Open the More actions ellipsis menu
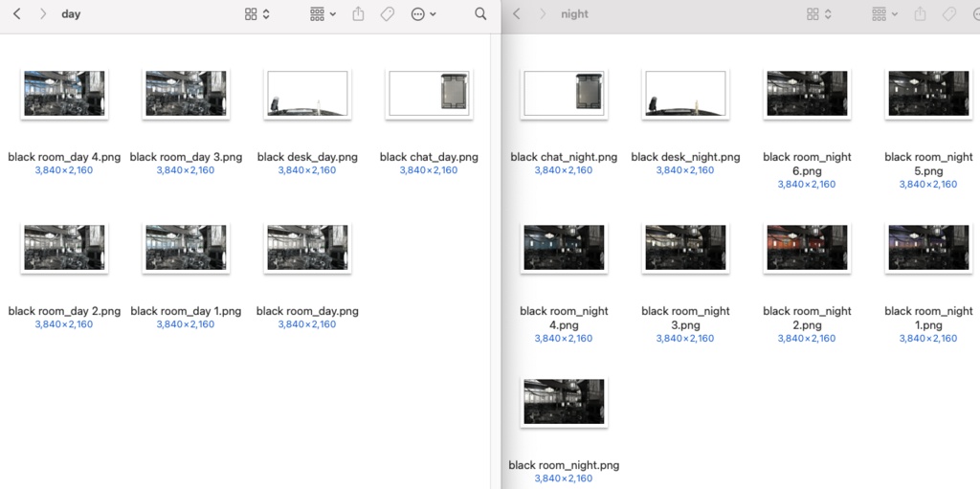 point(423,14)
